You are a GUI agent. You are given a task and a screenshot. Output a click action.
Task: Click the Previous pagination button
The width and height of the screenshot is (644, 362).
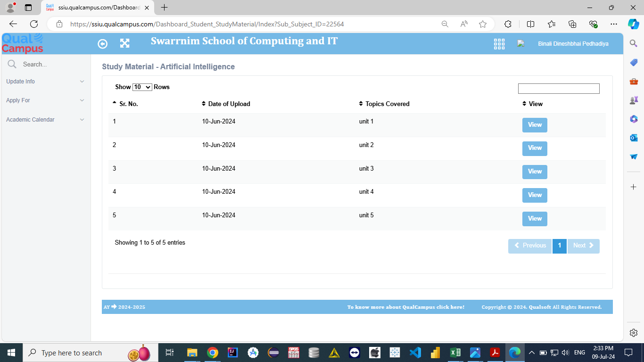[x=530, y=246]
